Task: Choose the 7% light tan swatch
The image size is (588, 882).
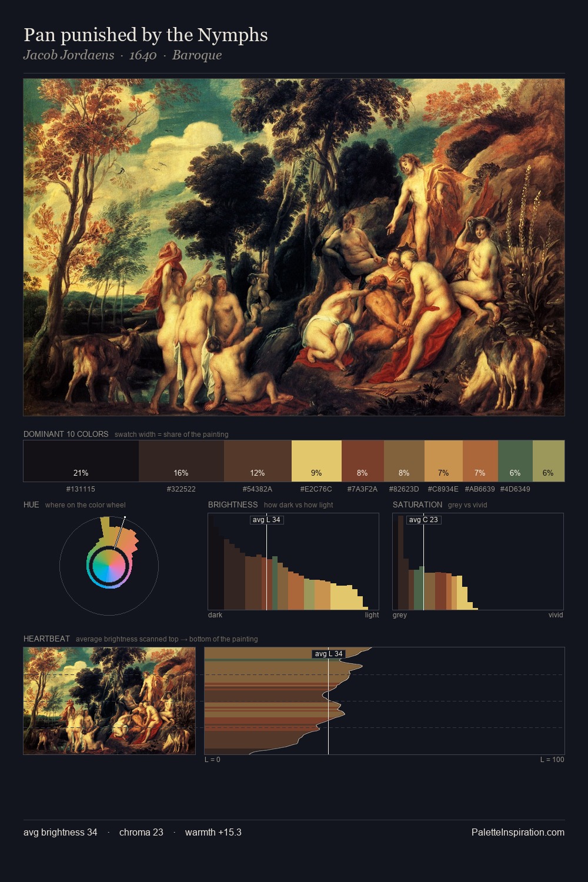Action: coord(443,461)
